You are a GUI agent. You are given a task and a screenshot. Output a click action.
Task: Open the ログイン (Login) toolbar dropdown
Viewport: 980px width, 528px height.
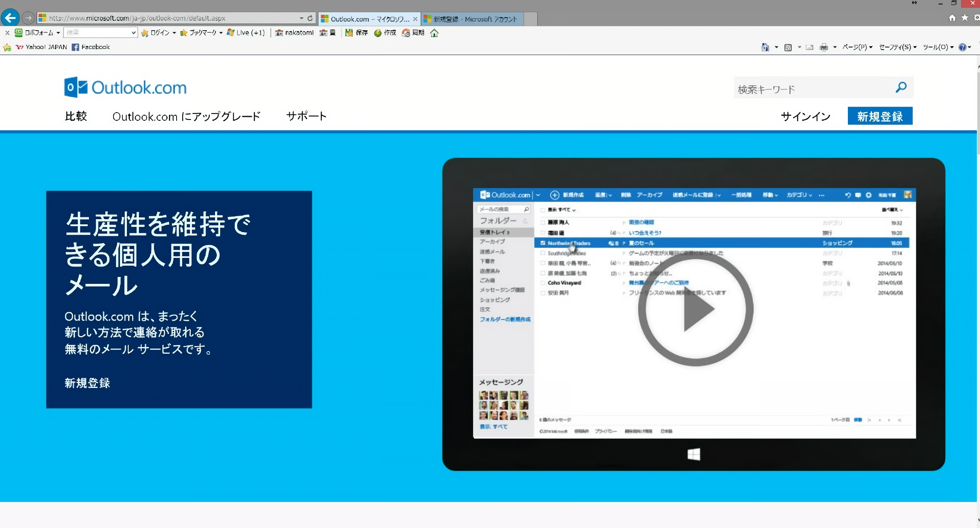pos(158,33)
